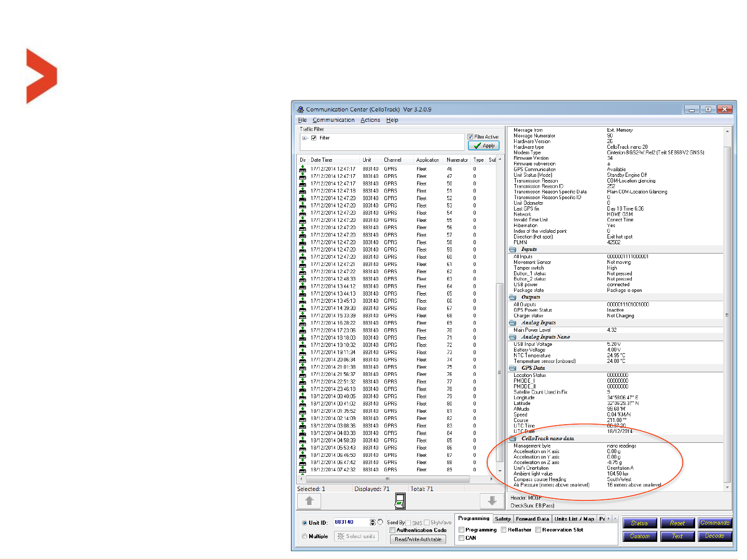Open the File menu
Viewport: 747px width, 560px height.
[x=302, y=120]
